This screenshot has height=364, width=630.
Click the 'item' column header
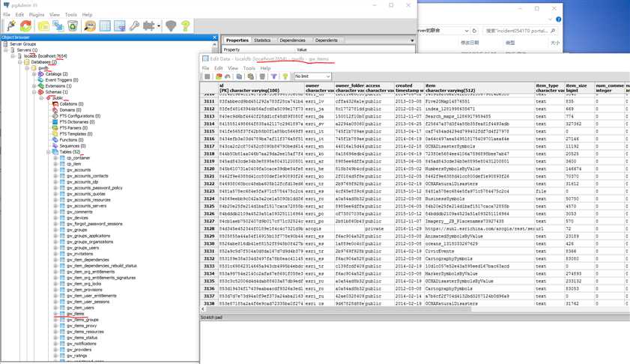479,88
